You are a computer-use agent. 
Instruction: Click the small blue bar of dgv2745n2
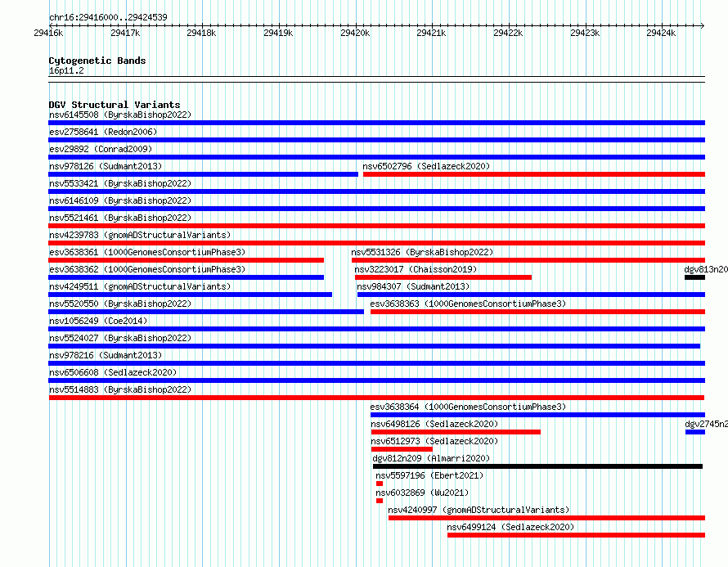[x=695, y=432]
